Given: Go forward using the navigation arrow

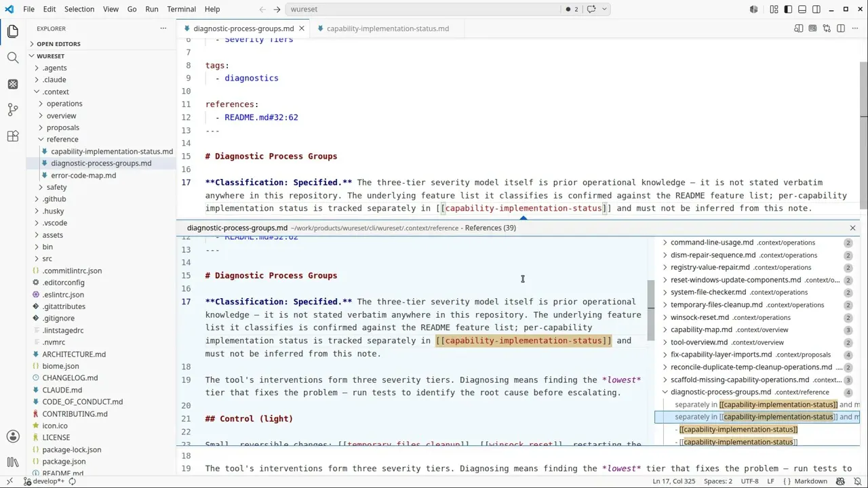Looking at the screenshot, I should [277, 9].
